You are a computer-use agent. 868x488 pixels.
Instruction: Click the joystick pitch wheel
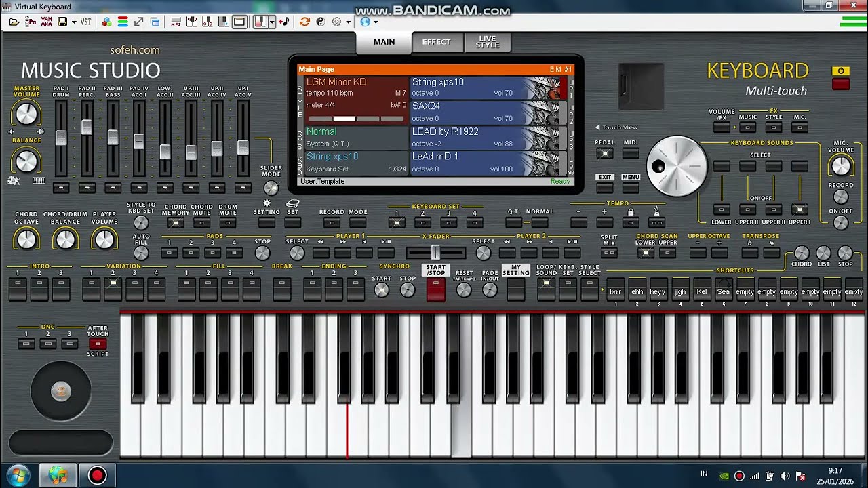(61, 390)
